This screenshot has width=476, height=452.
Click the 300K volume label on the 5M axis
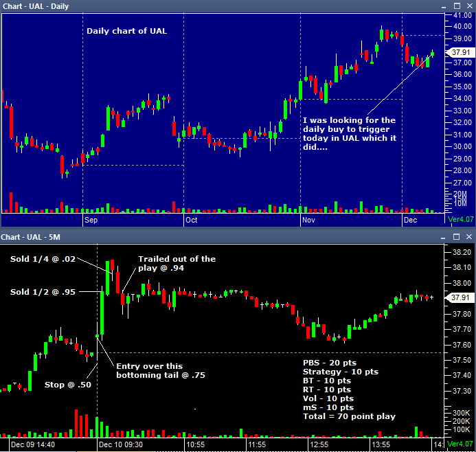461,413
